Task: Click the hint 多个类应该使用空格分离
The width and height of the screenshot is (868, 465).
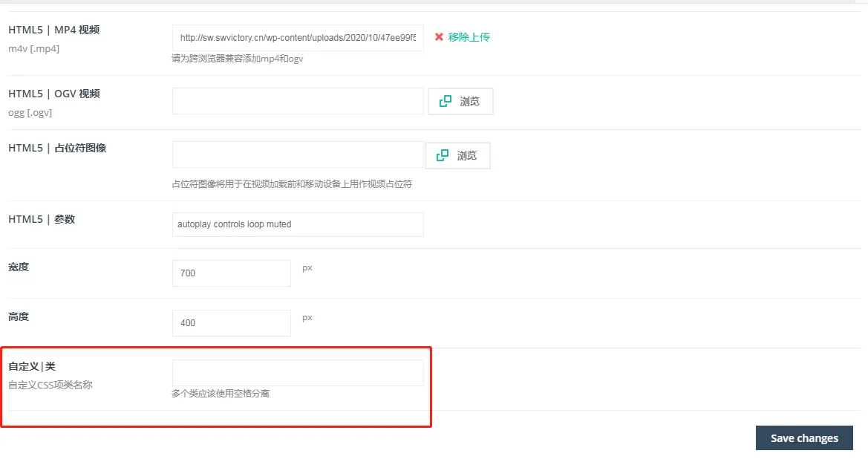Action: pos(221,394)
